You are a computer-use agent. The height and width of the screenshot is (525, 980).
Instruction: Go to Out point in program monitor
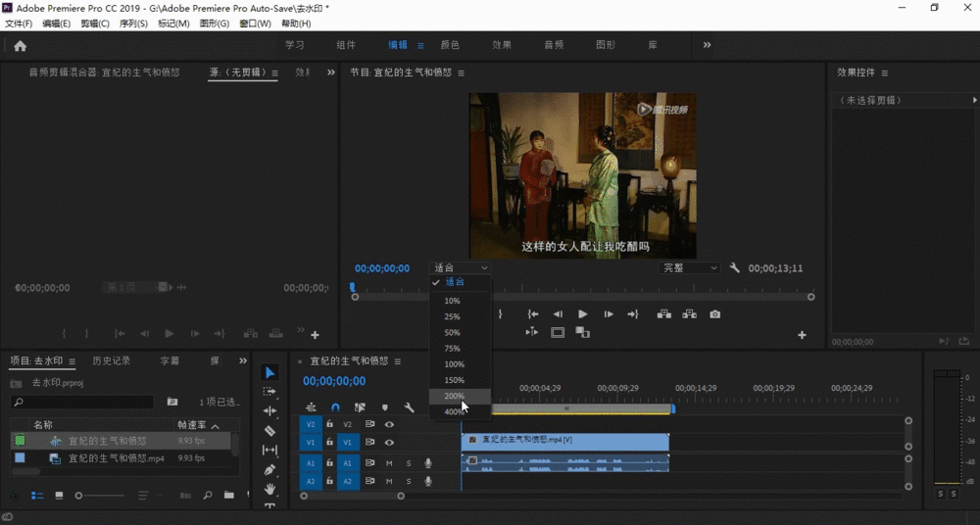[632, 313]
